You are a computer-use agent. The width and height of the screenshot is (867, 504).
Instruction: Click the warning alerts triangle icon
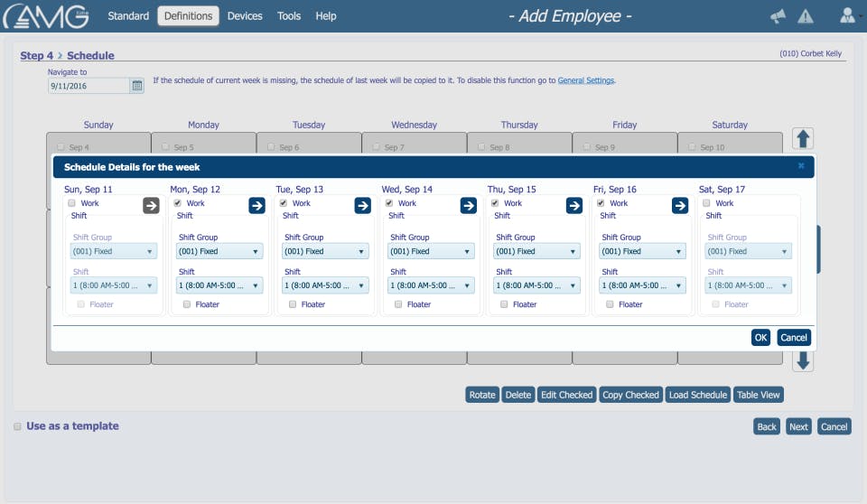click(806, 16)
